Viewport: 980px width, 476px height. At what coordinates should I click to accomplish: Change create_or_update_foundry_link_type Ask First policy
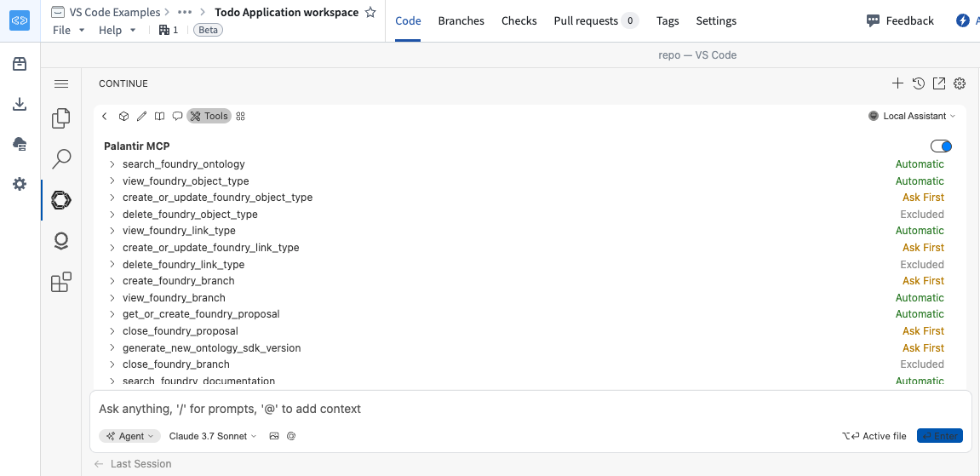(x=923, y=248)
